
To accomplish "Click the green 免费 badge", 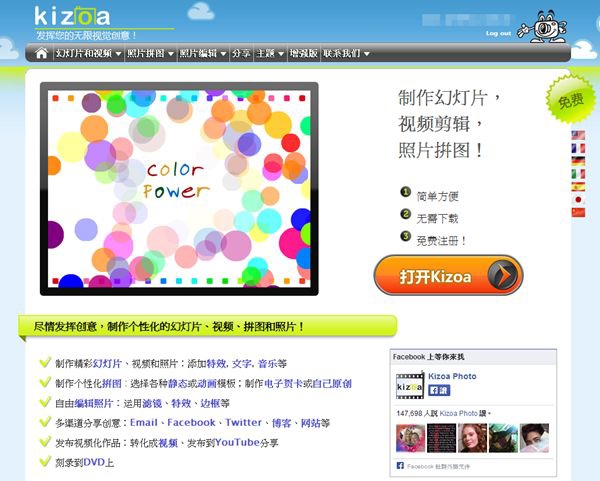I will tap(571, 99).
